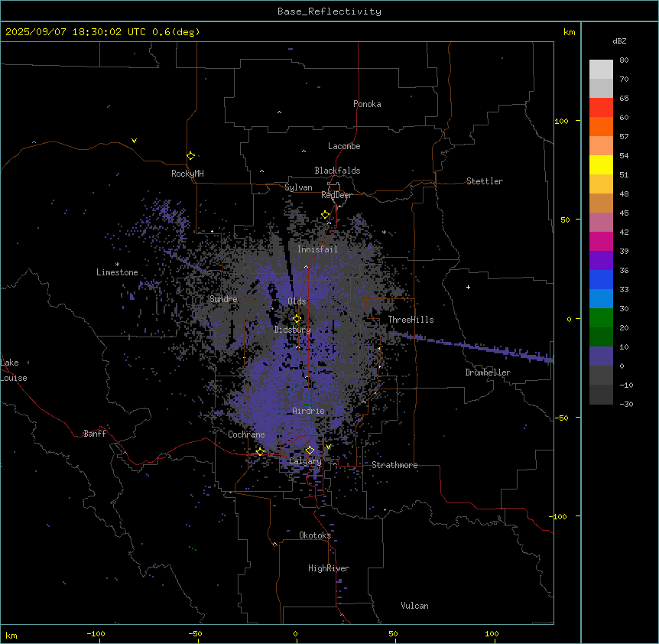Click the RockyMH label

pos(187,174)
